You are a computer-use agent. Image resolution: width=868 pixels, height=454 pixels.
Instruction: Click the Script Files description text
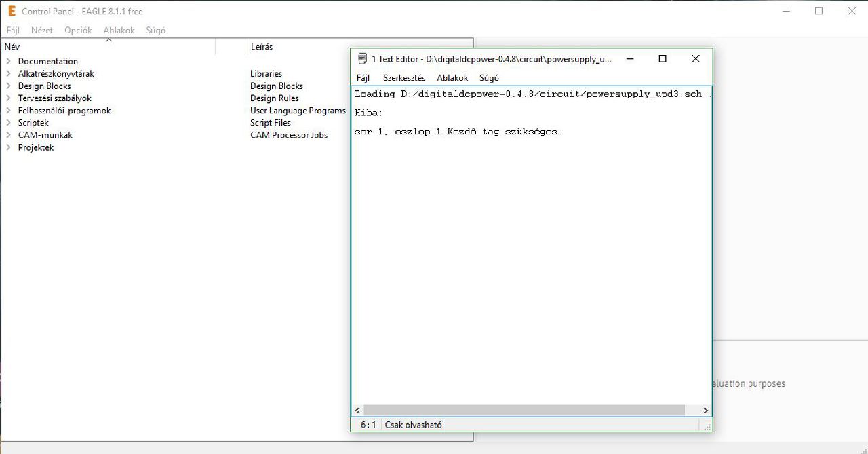tap(271, 123)
